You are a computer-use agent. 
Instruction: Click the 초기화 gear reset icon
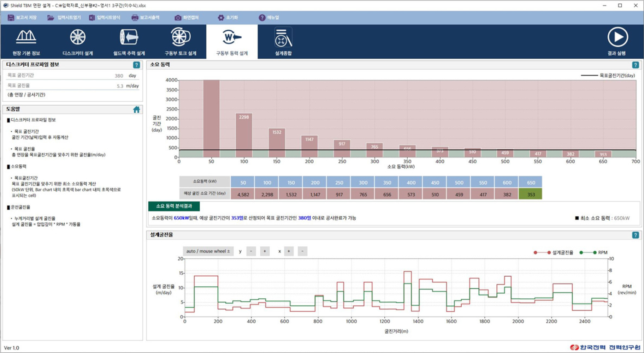click(x=221, y=18)
